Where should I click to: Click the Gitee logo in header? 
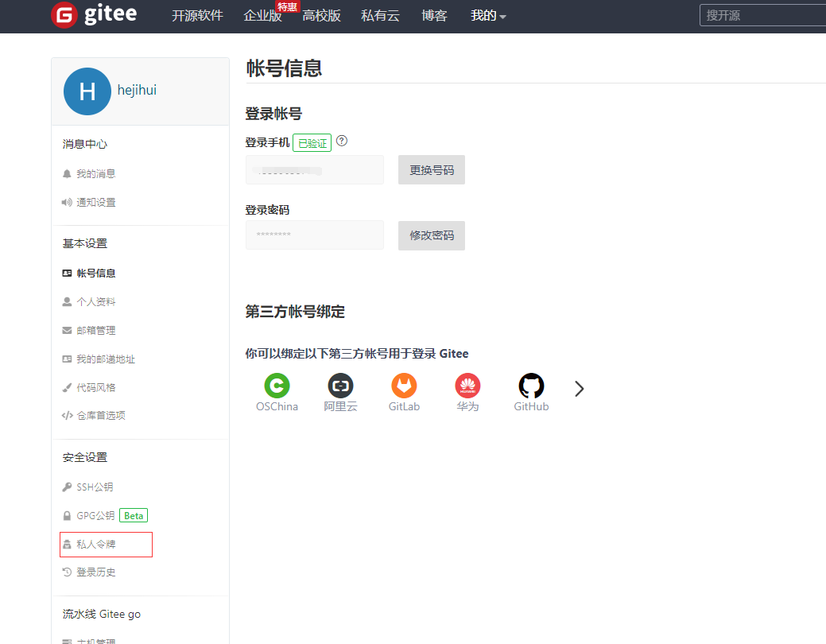94,15
